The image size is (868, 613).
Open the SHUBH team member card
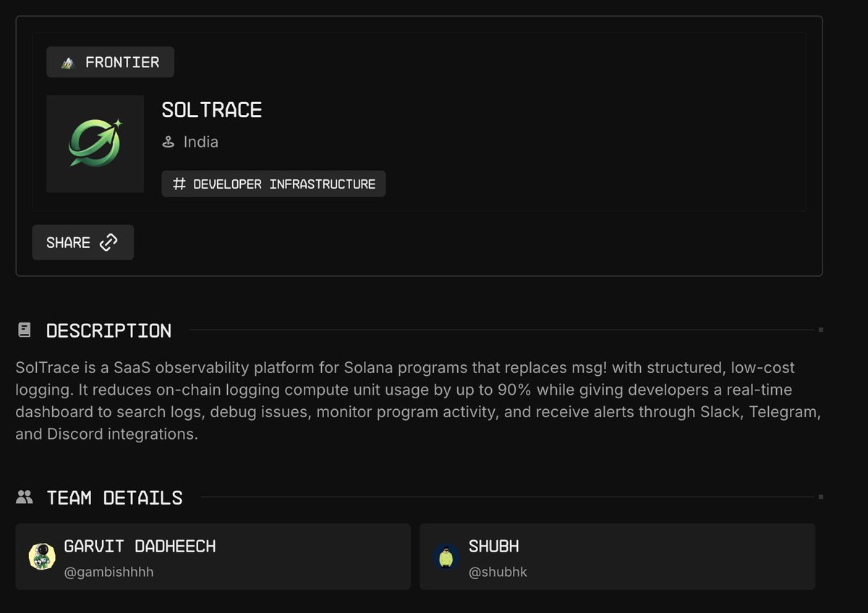click(617, 557)
